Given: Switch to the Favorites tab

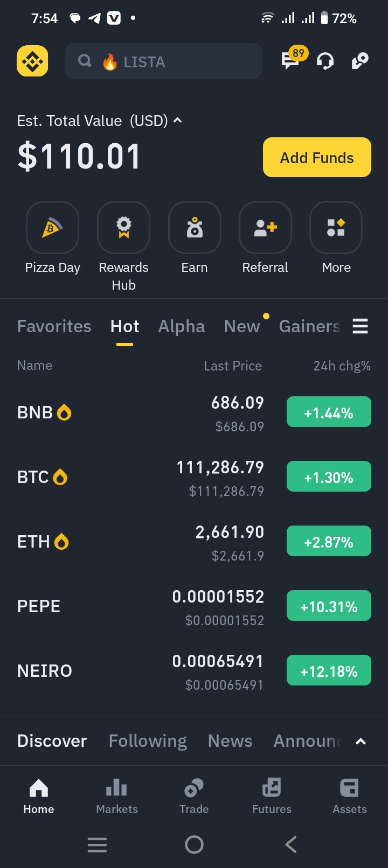Looking at the screenshot, I should point(54,326).
